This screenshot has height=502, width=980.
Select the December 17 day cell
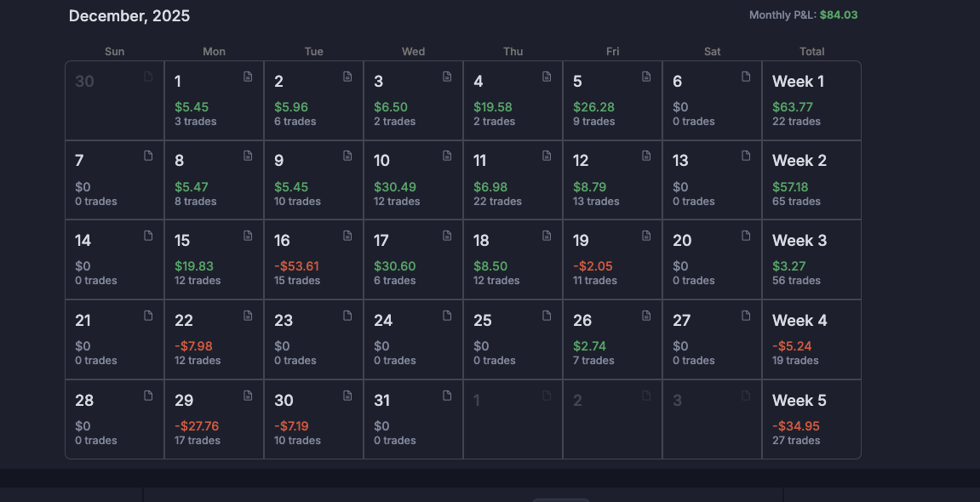[x=413, y=260]
